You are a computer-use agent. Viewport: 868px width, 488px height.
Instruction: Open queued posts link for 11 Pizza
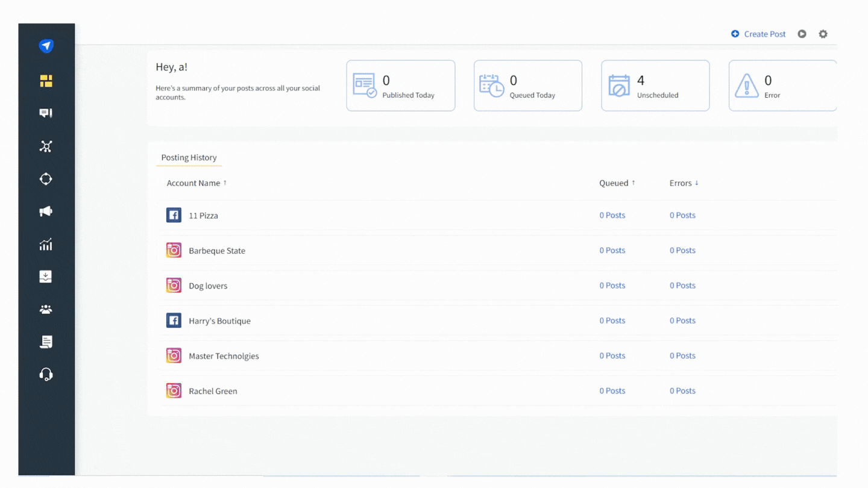tap(612, 216)
